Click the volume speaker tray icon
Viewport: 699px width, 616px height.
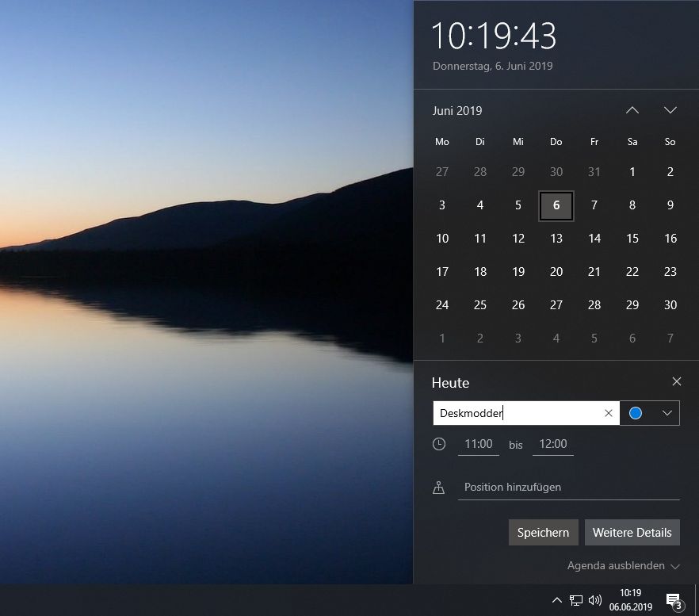(x=595, y=600)
